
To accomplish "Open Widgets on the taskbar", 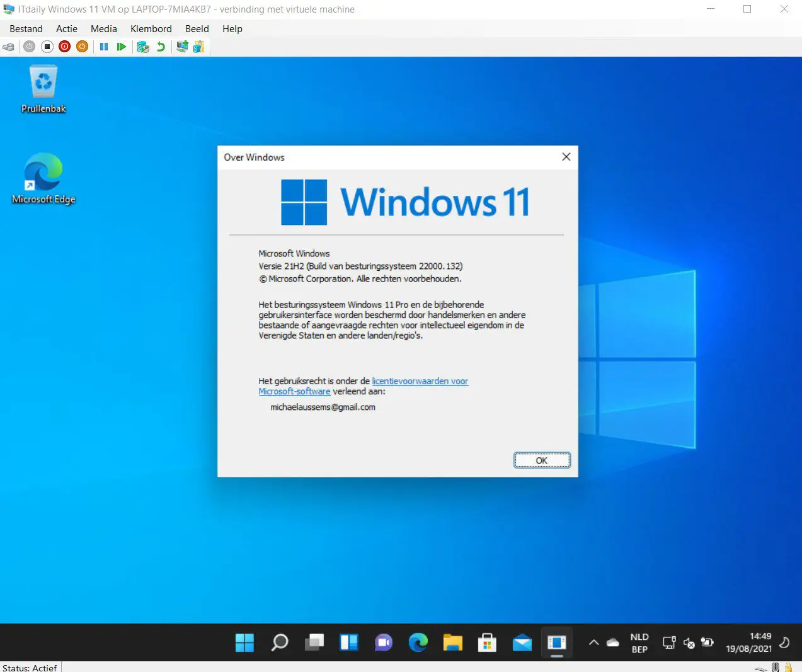I will coord(349,642).
